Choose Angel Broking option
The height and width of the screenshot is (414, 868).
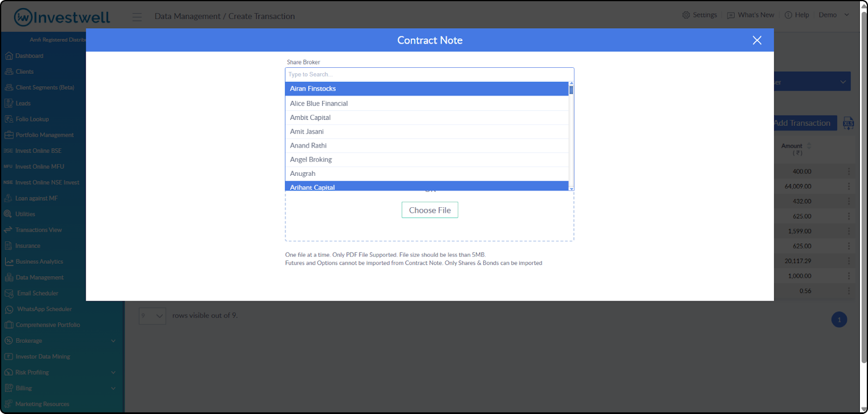[426, 160]
